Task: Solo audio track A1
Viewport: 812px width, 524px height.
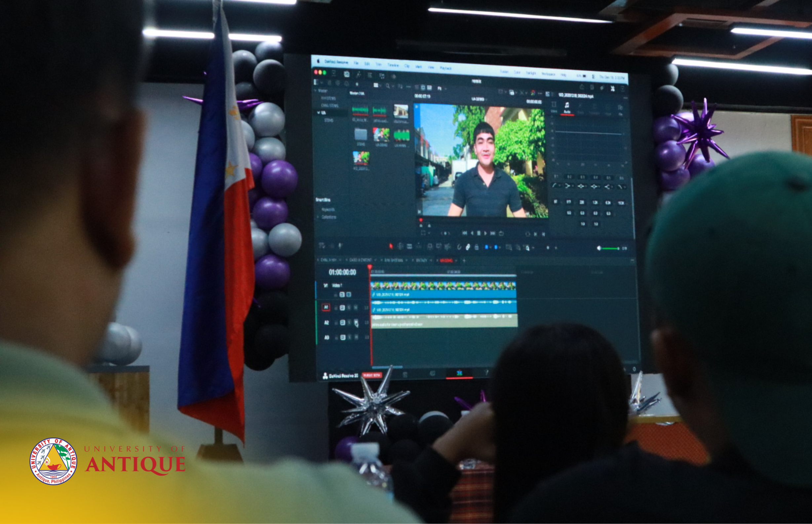Action: pos(349,308)
